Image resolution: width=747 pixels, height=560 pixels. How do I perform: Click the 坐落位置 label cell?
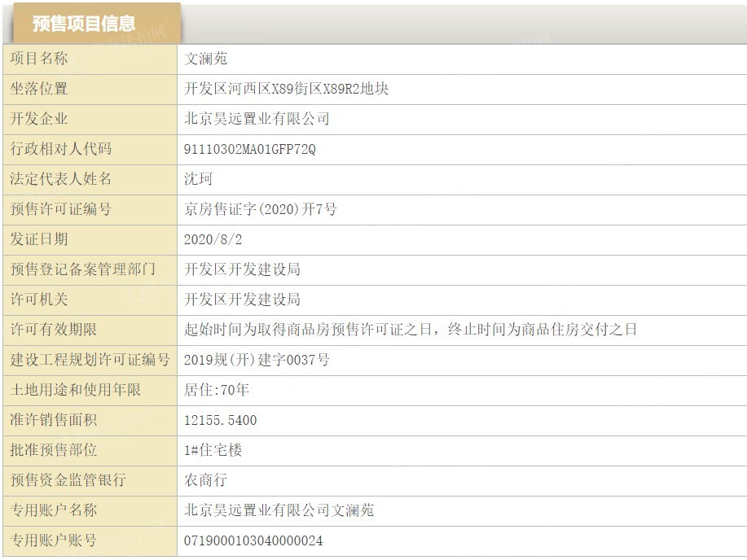point(90,89)
